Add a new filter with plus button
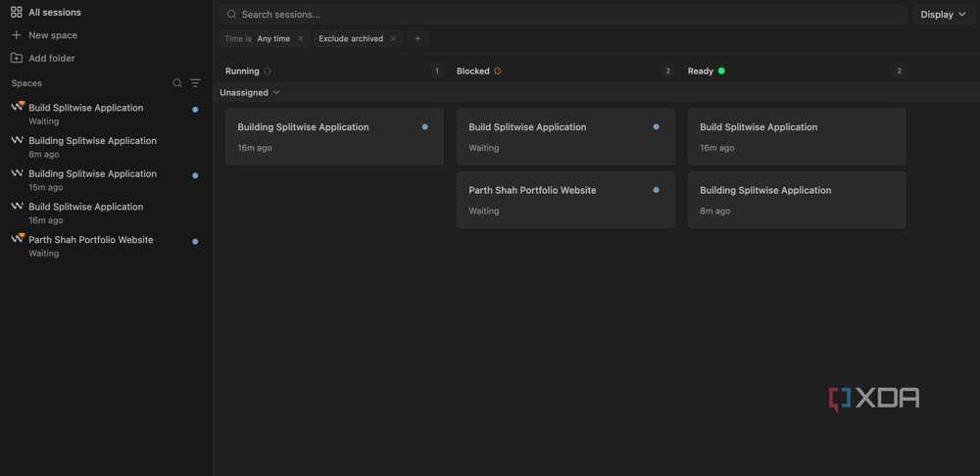This screenshot has width=980, height=476. pos(418,39)
